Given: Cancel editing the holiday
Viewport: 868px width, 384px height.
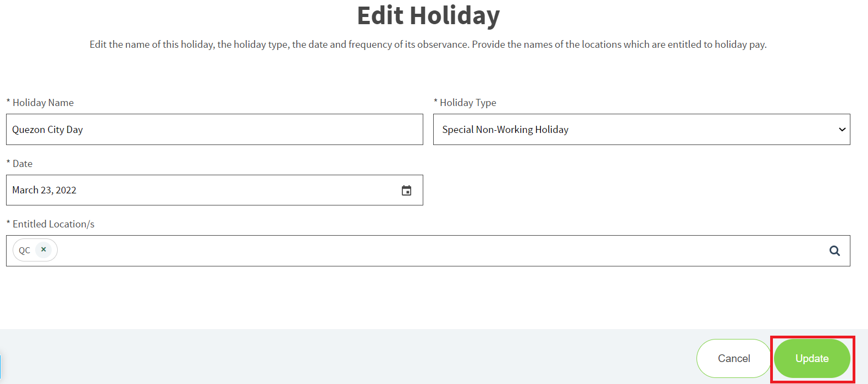Looking at the screenshot, I should tap(734, 358).
